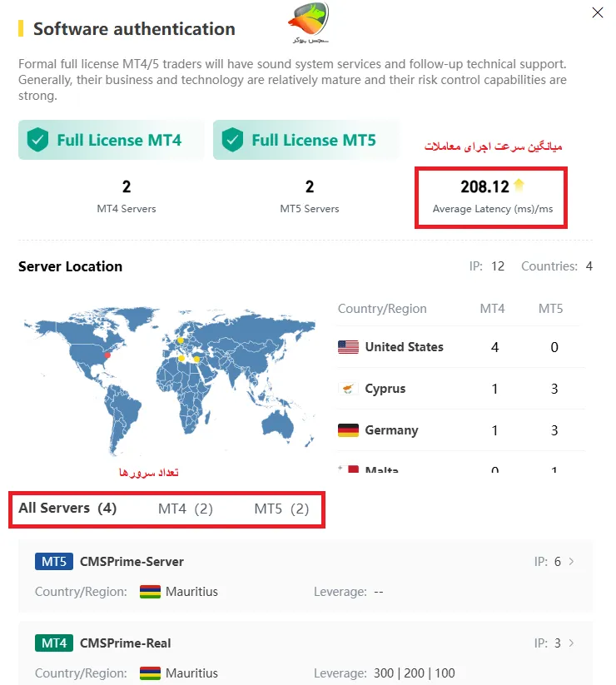Close the Software authentication dialog
Viewport: 616px width, 685px height.
click(x=597, y=12)
